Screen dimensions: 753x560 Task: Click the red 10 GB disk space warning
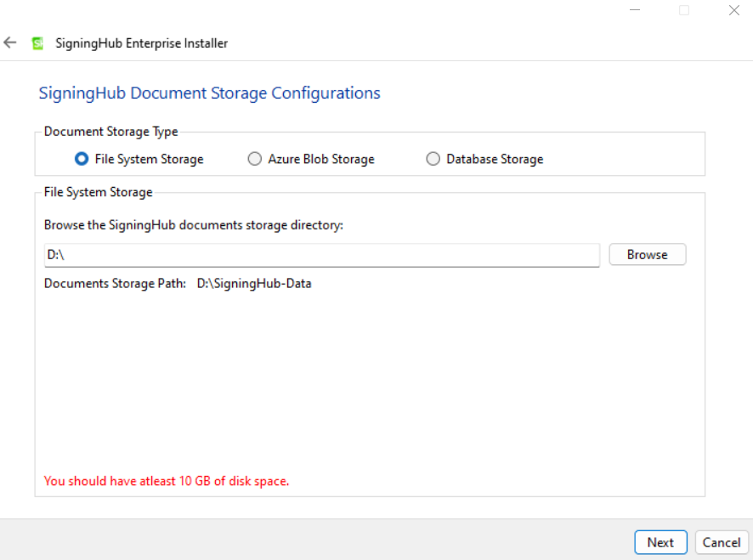click(x=167, y=481)
